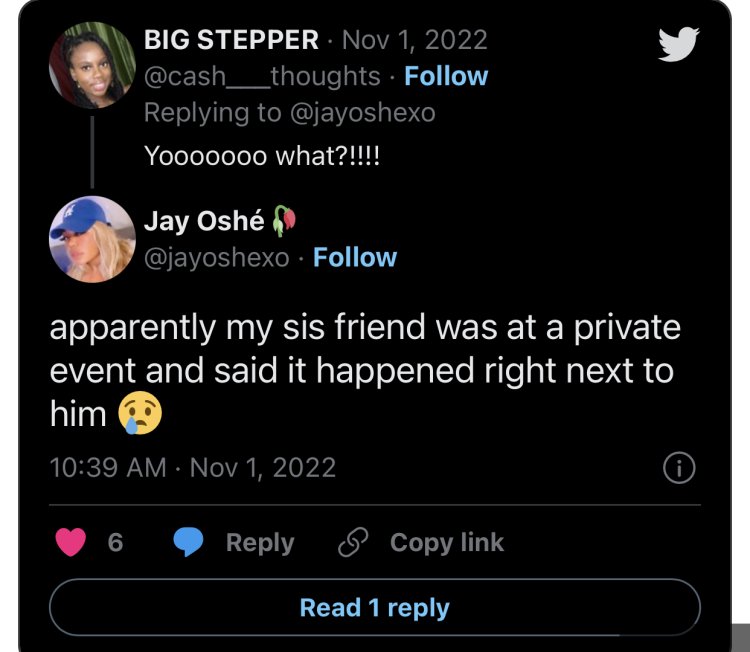This screenshot has width=750, height=652.
Task: Follow @cash___thoughts using the Follow link
Action: point(445,76)
